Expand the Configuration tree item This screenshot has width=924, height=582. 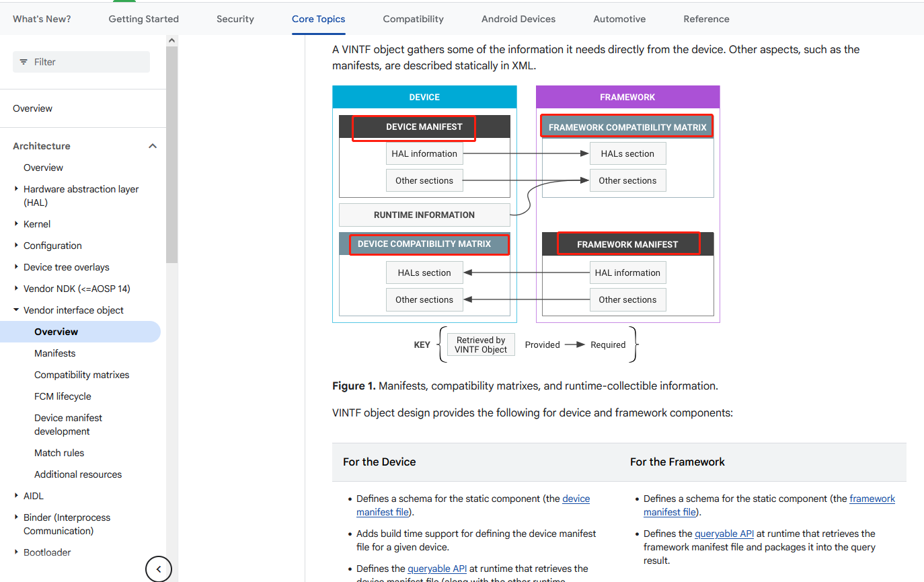[16, 246]
